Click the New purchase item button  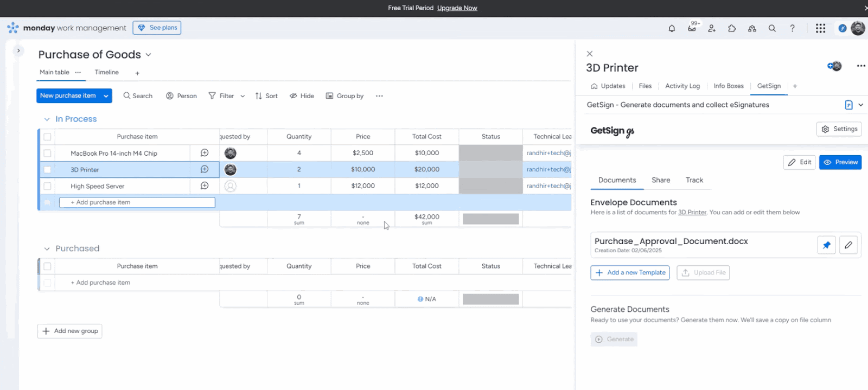pyautogui.click(x=68, y=95)
